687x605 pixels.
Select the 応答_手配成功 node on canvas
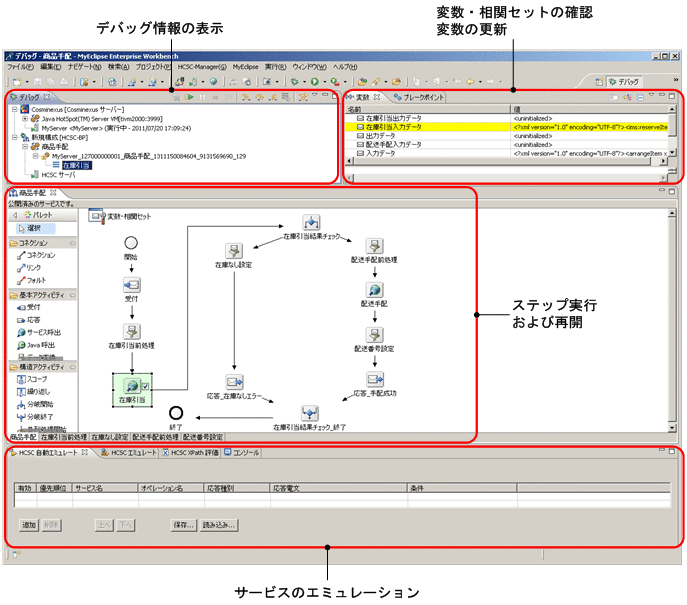(375, 379)
